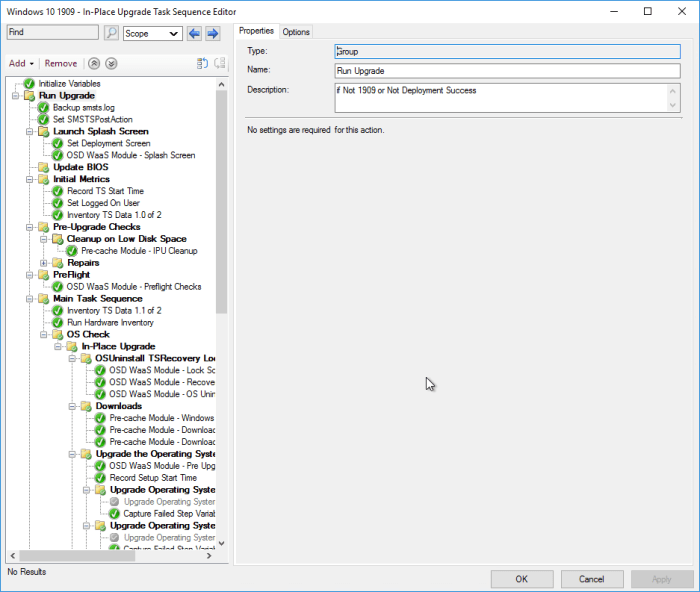
Task: Click the Remove button
Action: tap(61, 63)
